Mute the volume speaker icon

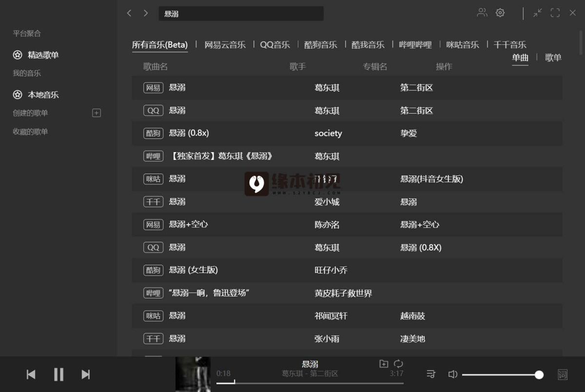click(x=453, y=374)
